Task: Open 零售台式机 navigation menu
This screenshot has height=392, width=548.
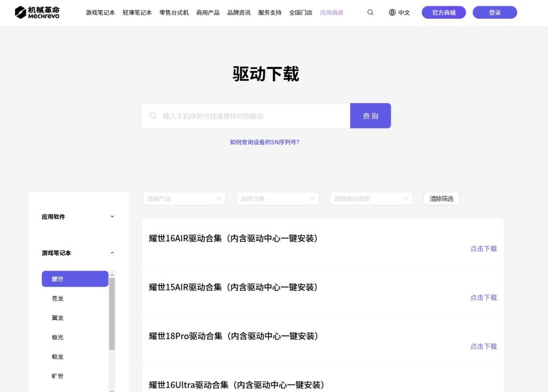Action: coord(174,13)
